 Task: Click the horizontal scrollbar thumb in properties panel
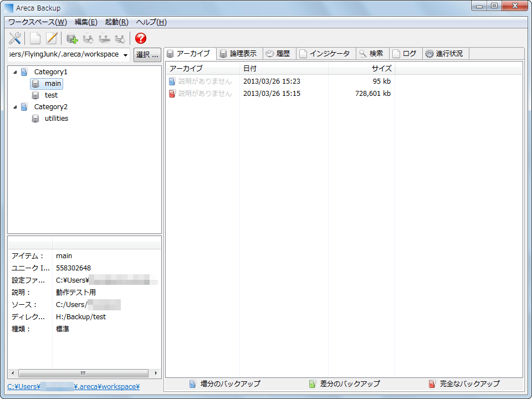83,373
